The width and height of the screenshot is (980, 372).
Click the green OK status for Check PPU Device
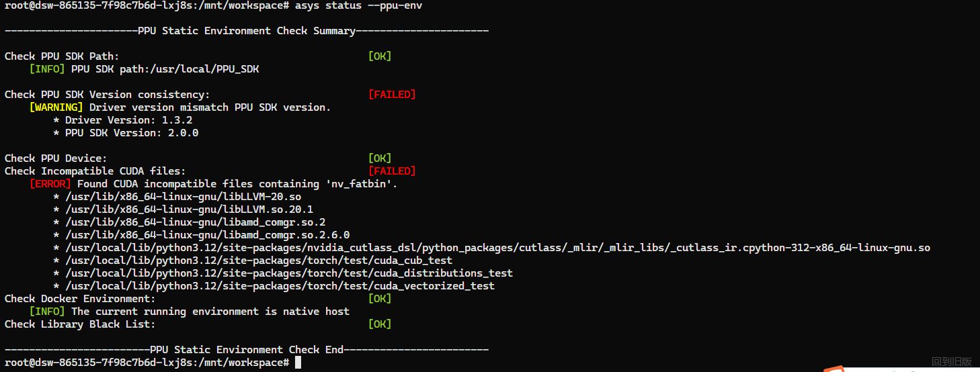pos(380,158)
